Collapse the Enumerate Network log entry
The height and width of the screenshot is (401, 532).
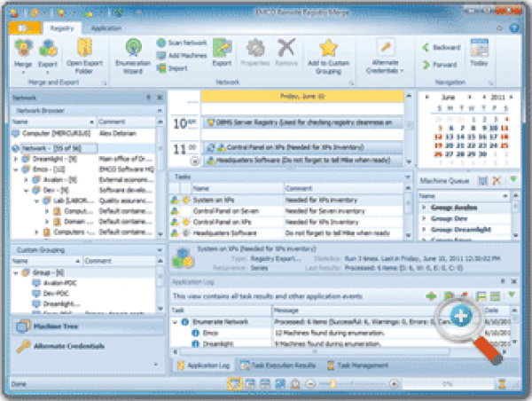(175, 322)
